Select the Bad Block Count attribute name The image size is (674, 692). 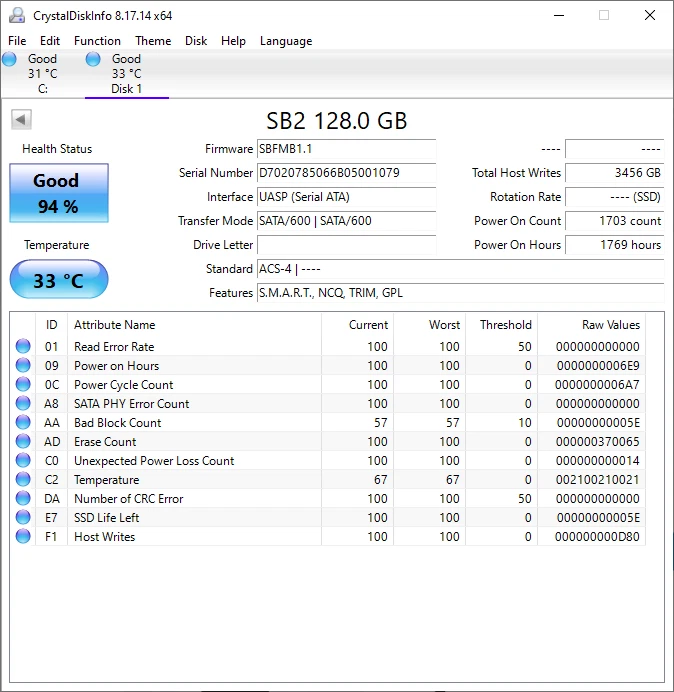[117, 423]
